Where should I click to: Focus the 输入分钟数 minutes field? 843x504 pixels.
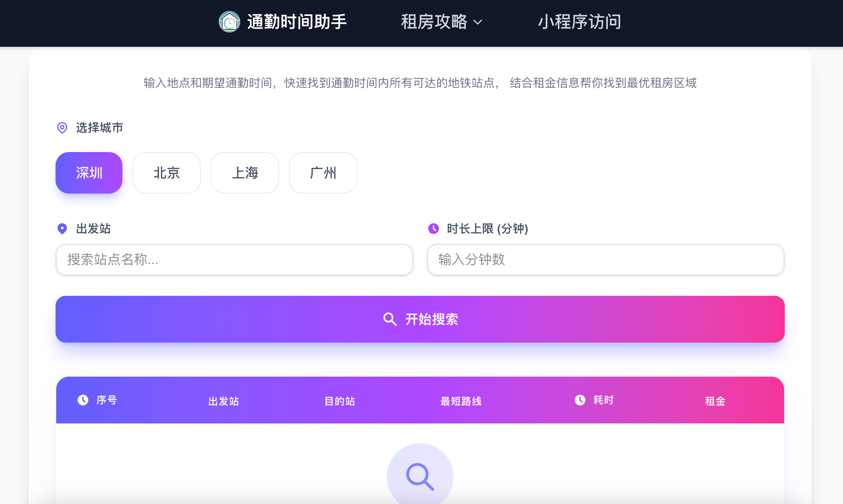coord(605,259)
